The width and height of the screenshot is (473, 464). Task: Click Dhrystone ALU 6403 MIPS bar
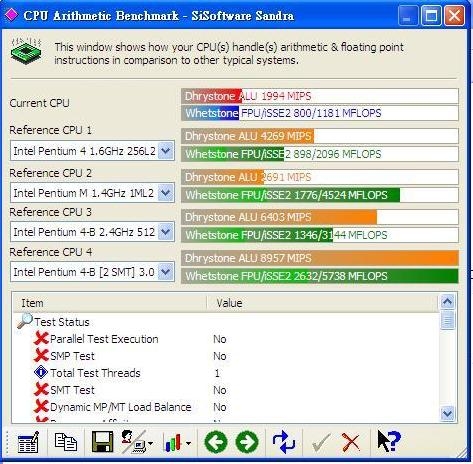(320, 217)
